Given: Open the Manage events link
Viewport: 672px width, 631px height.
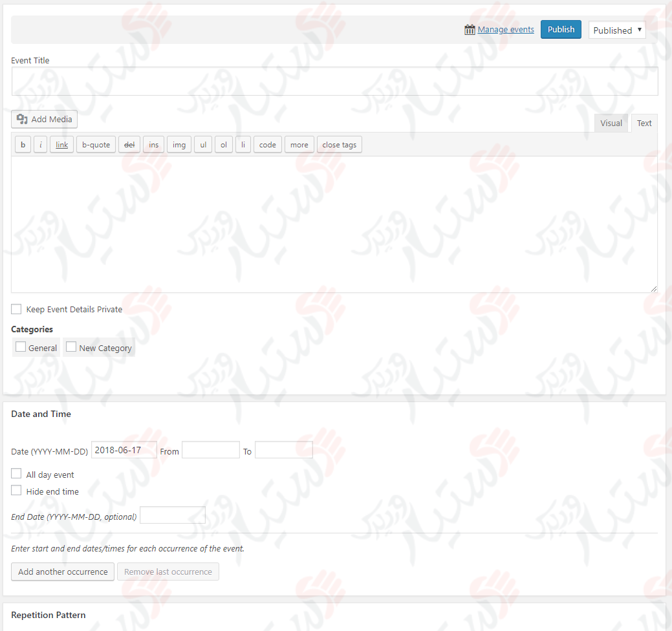Looking at the screenshot, I should click(x=506, y=30).
